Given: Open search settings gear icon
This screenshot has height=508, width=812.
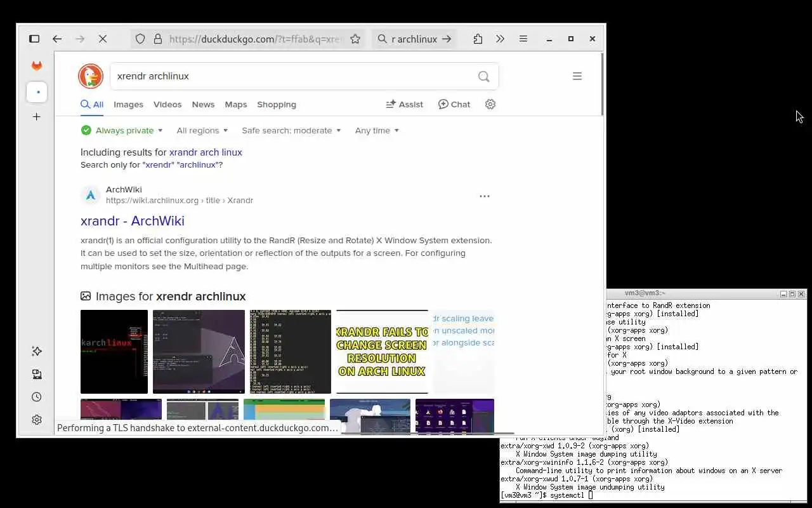Looking at the screenshot, I should tap(490, 104).
